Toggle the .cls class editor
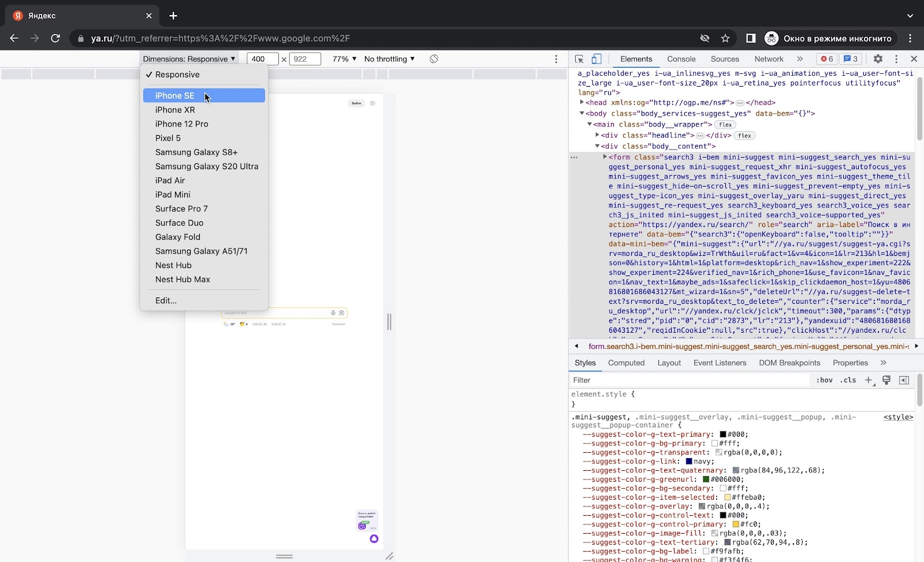 tap(848, 380)
